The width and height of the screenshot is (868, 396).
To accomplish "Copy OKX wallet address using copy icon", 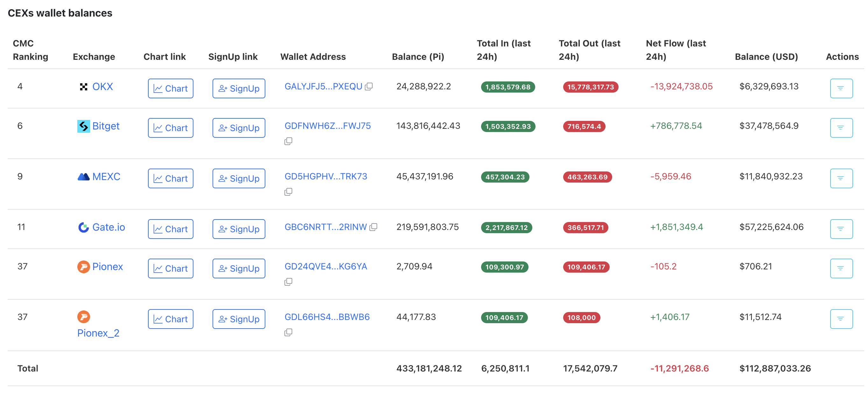I will pyautogui.click(x=369, y=86).
